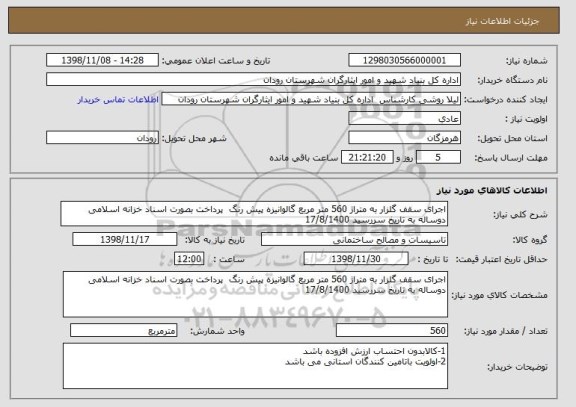The width and height of the screenshot is (576, 407).
Task: Click the remaining days field showing 5
Action: tap(438, 158)
